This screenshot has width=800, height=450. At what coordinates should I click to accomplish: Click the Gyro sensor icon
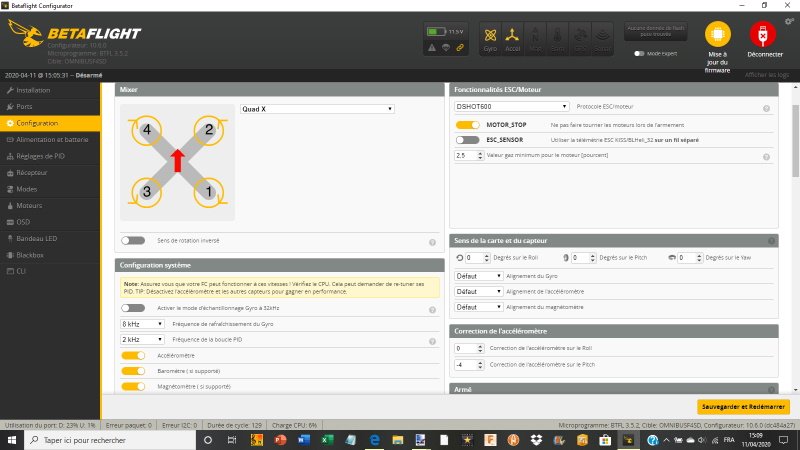491,35
